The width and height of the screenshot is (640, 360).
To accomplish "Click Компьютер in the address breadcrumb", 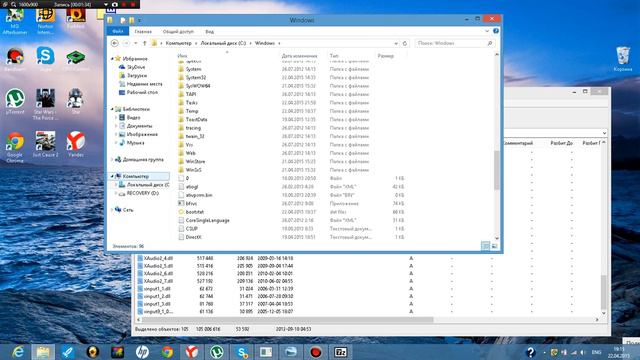I will (179, 43).
